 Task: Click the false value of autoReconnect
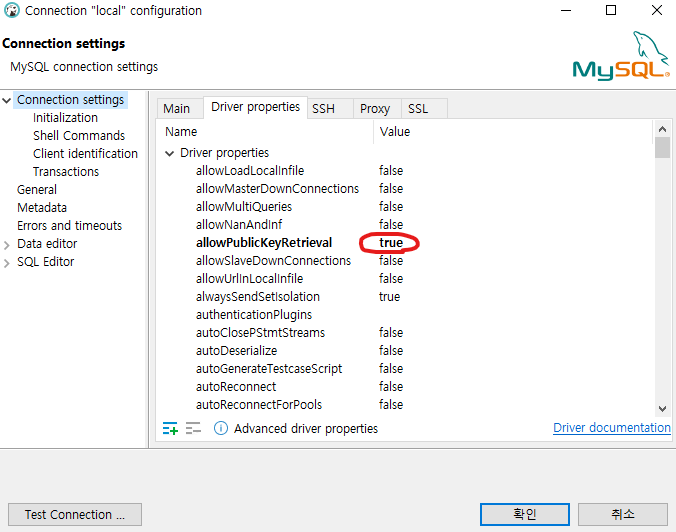(391, 387)
